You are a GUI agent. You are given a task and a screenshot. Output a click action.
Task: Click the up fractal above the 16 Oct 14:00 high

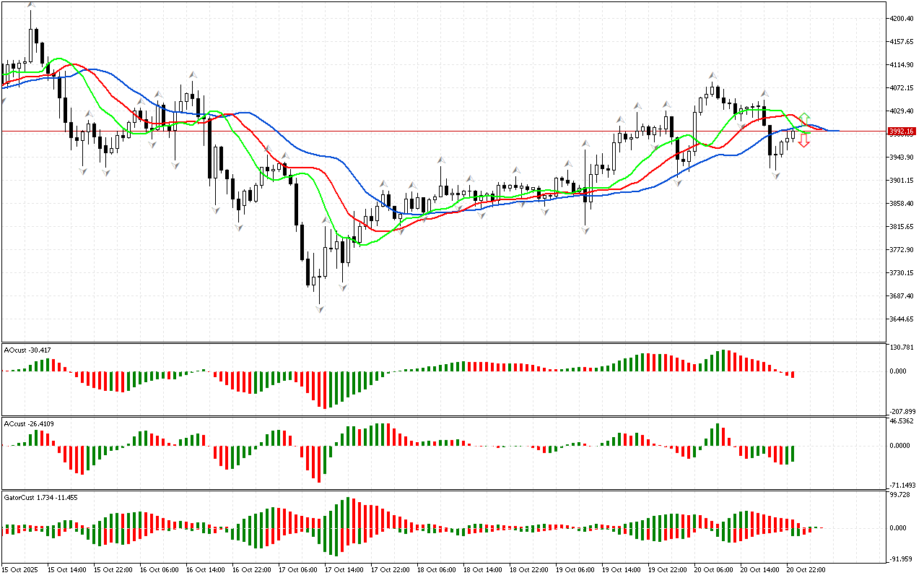[193, 74]
